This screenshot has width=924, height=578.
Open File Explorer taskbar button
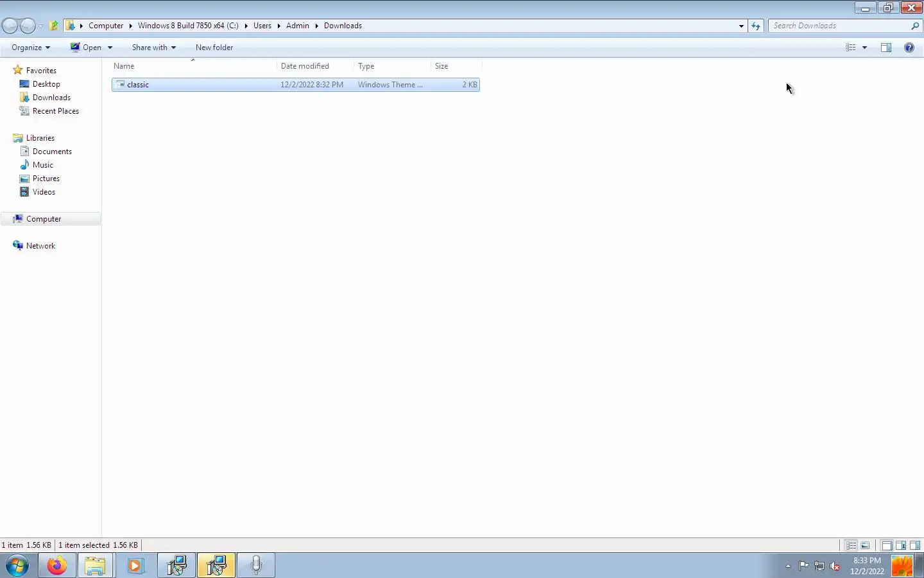[x=96, y=566]
